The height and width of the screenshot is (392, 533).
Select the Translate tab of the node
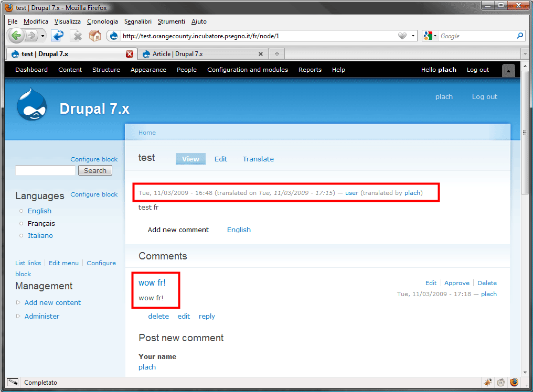(258, 159)
